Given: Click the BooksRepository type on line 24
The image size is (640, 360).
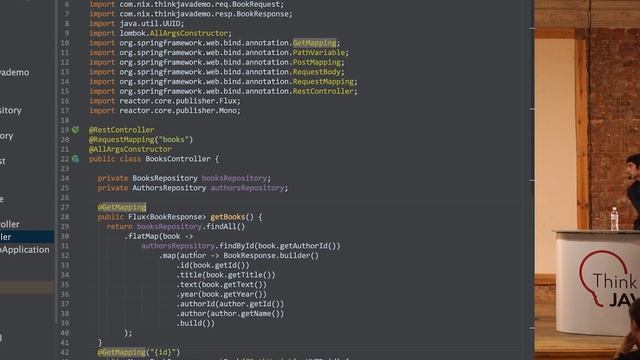Looking at the screenshot, I should 165,178.
